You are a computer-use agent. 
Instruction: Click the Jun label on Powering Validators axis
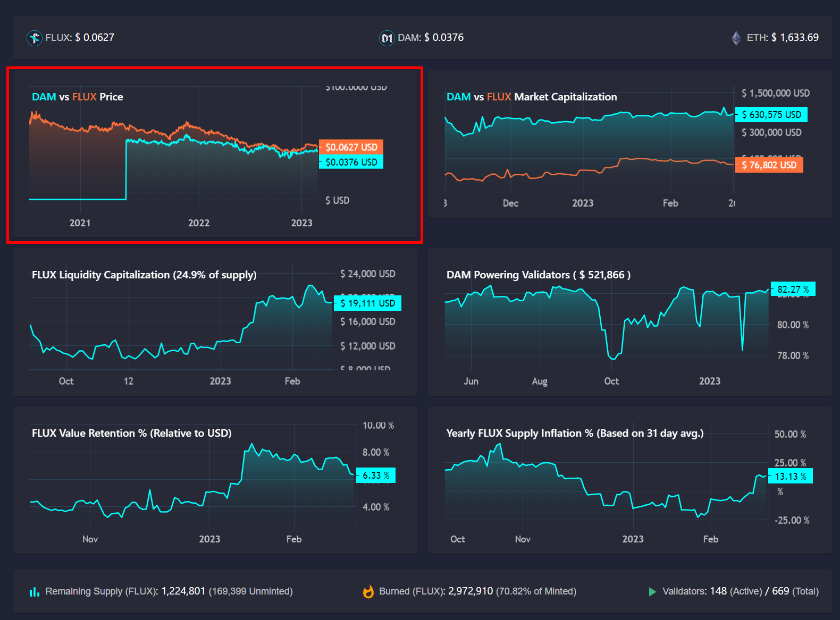click(471, 381)
